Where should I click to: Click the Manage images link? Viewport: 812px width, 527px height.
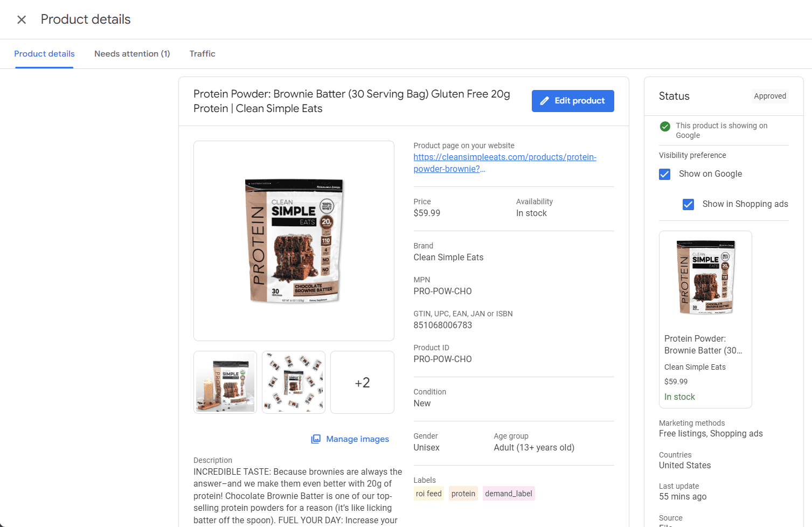pyautogui.click(x=357, y=439)
